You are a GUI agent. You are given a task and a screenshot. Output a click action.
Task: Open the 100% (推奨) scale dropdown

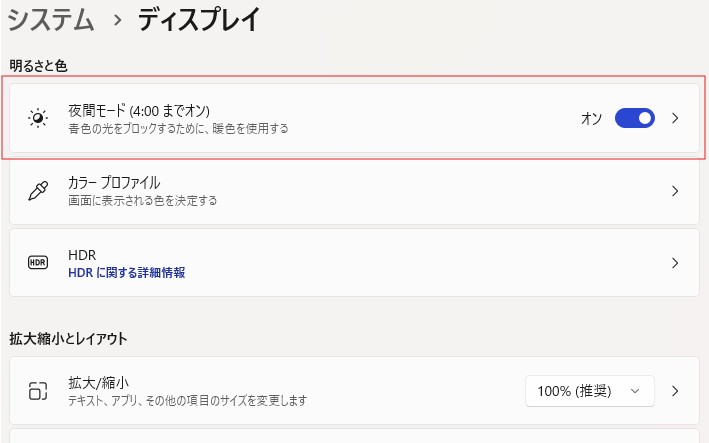click(589, 391)
